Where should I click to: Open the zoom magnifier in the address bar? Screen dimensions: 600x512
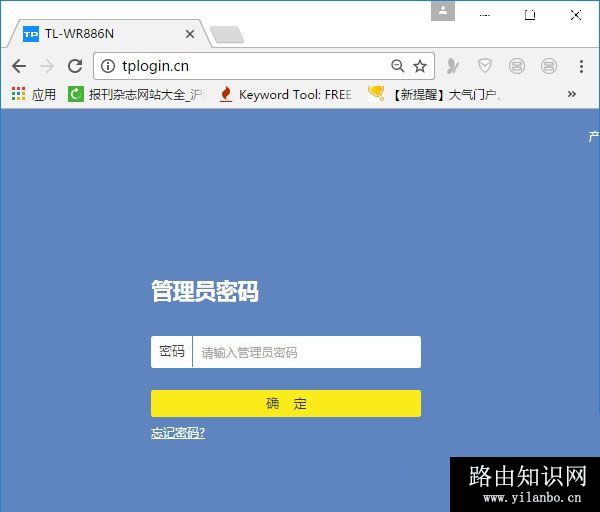click(398, 66)
